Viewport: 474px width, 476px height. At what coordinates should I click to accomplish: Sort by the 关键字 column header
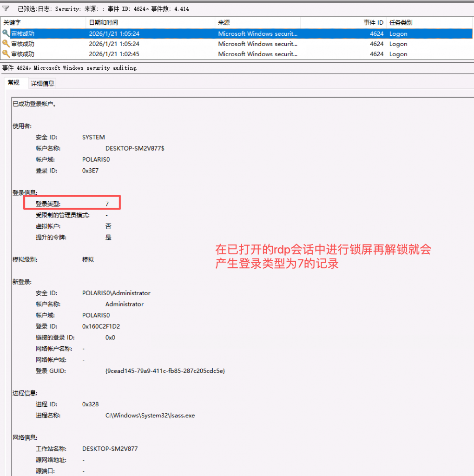coord(13,22)
